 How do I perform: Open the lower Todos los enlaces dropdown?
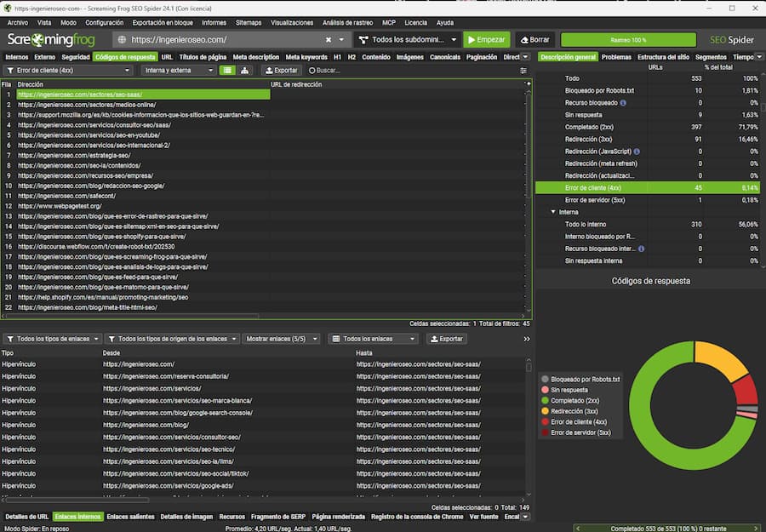pos(374,339)
